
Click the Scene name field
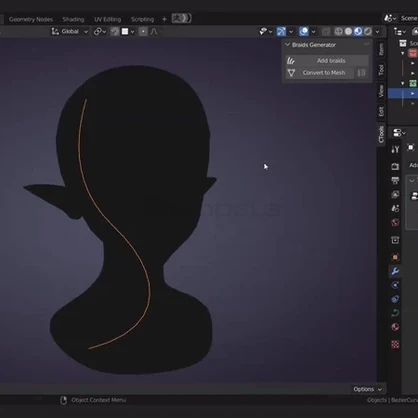coord(408,18)
